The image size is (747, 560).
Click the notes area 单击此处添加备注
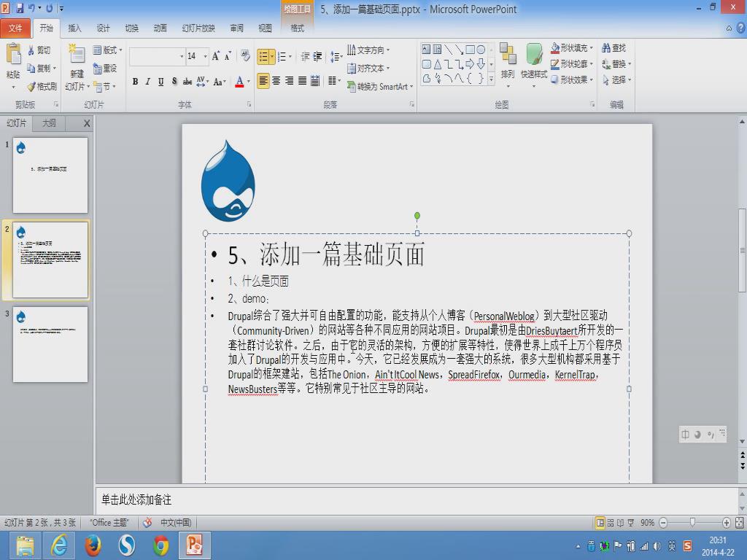tap(417, 499)
